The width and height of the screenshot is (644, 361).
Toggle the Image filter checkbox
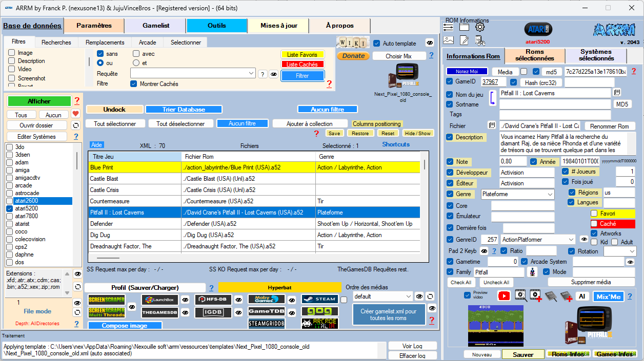click(12, 53)
